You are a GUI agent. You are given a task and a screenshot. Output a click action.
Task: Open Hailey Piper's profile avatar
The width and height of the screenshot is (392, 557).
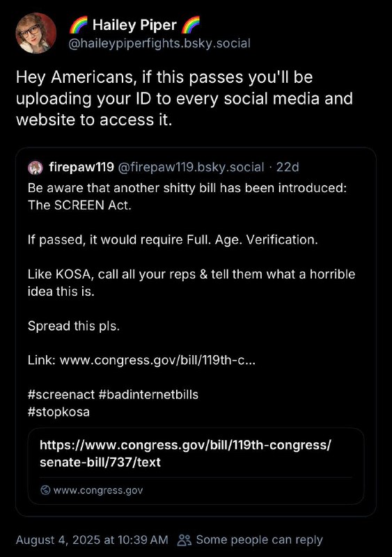[36, 33]
